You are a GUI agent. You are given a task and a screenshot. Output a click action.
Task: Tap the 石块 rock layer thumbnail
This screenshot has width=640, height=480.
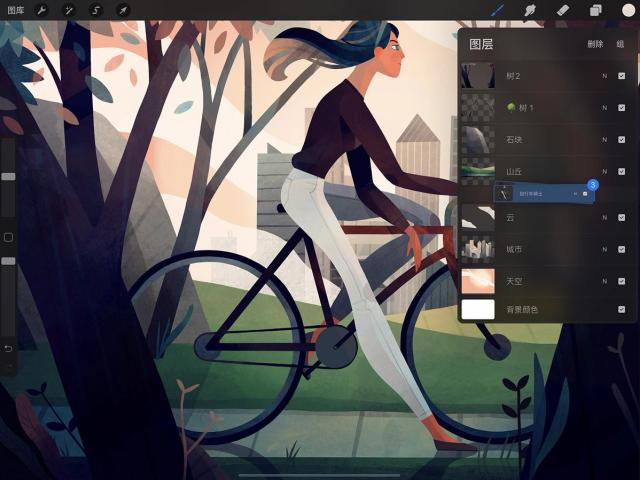(478, 140)
